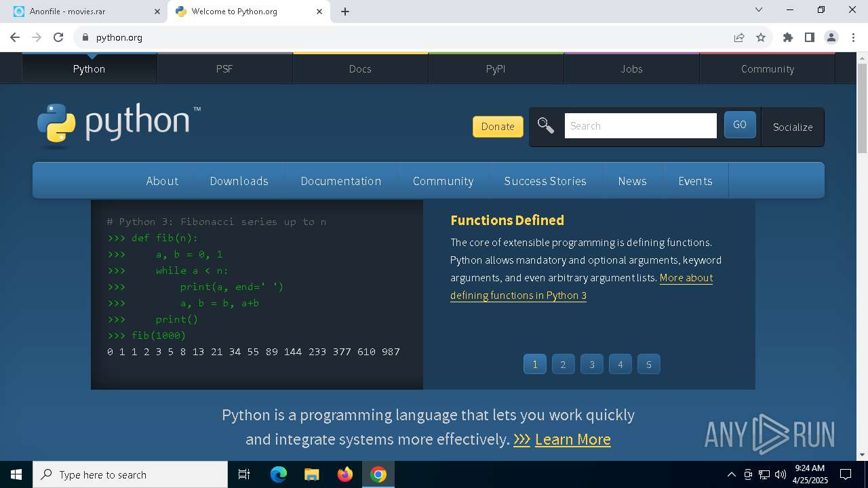Open the Success Stories menu
This screenshot has height=488, width=868.
coord(545,181)
